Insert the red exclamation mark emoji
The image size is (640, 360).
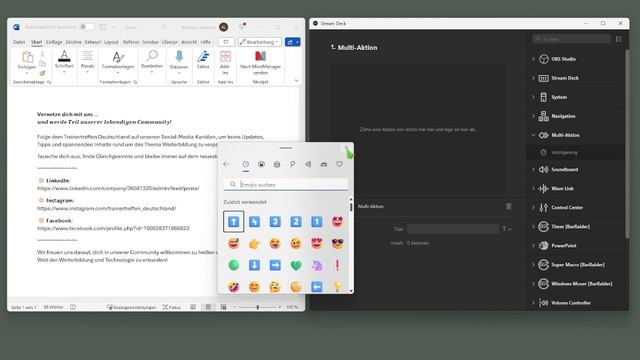click(338, 265)
